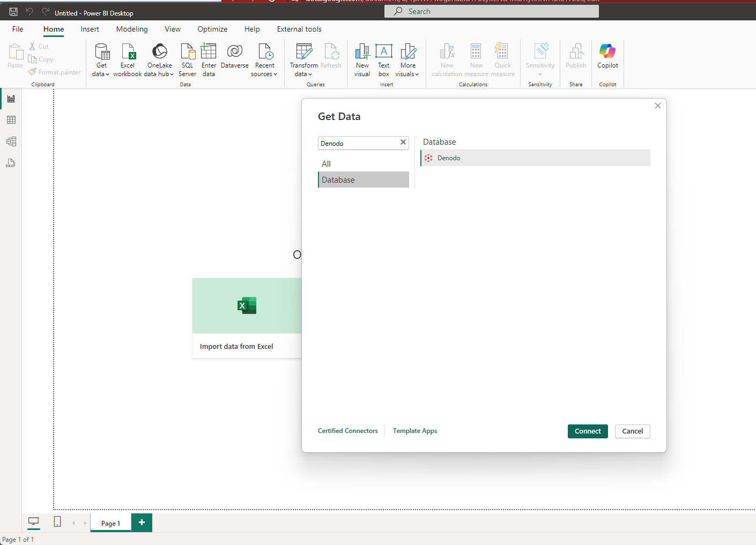Switch to Model view in sidebar
The width and height of the screenshot is (756, 545).
coord(11,141)
